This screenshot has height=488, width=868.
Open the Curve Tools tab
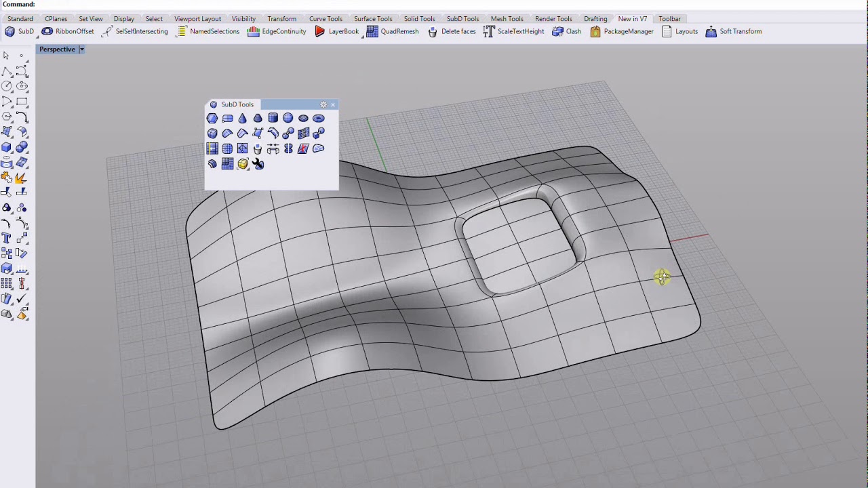point(326,19)
